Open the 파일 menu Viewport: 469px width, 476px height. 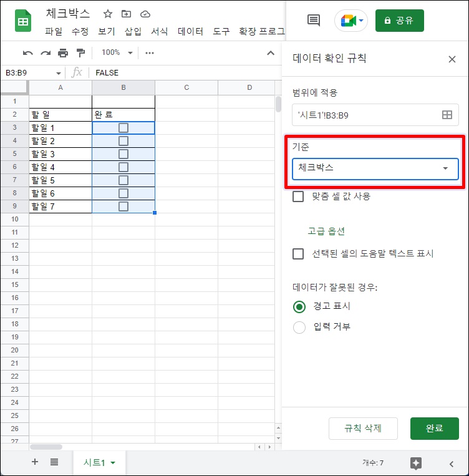54,31
